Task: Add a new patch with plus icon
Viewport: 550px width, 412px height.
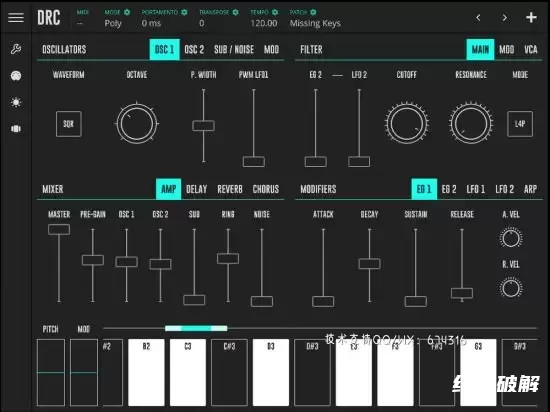Action: (x=531, y=17)
